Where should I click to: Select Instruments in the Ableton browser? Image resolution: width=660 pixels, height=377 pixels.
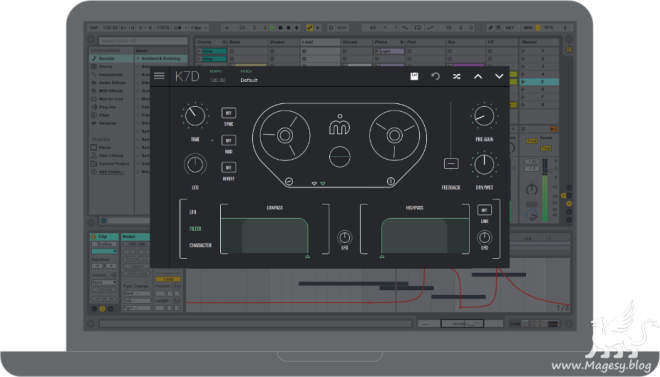112,74
